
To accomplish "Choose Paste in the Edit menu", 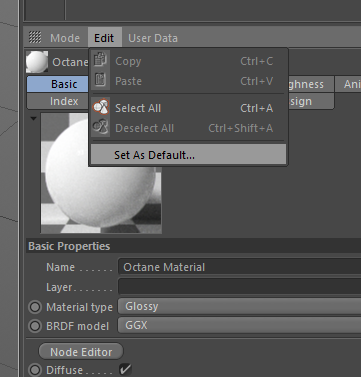I will (188, 81).
